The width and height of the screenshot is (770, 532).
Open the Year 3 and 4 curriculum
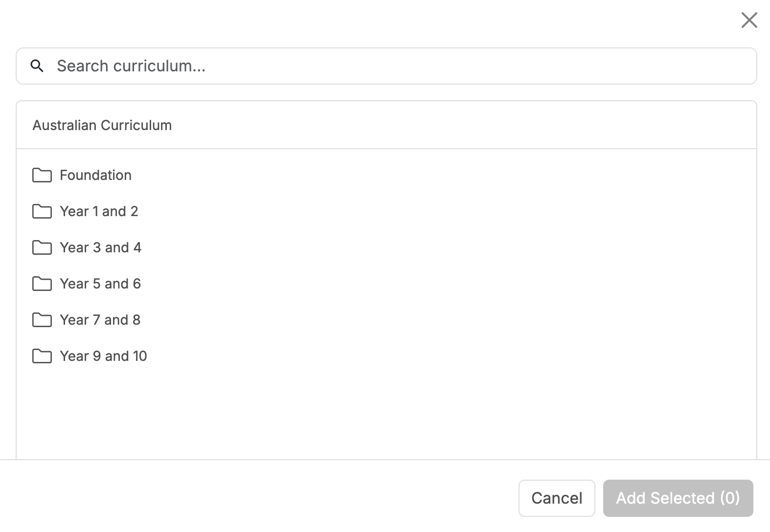click(x=100, y=248)
